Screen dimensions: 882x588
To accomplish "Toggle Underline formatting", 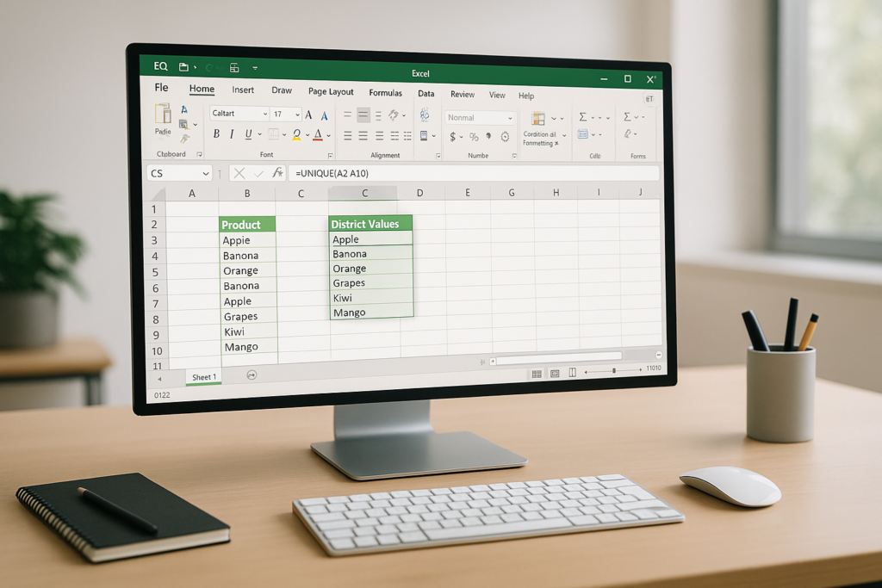I will (x=248, y=133).
